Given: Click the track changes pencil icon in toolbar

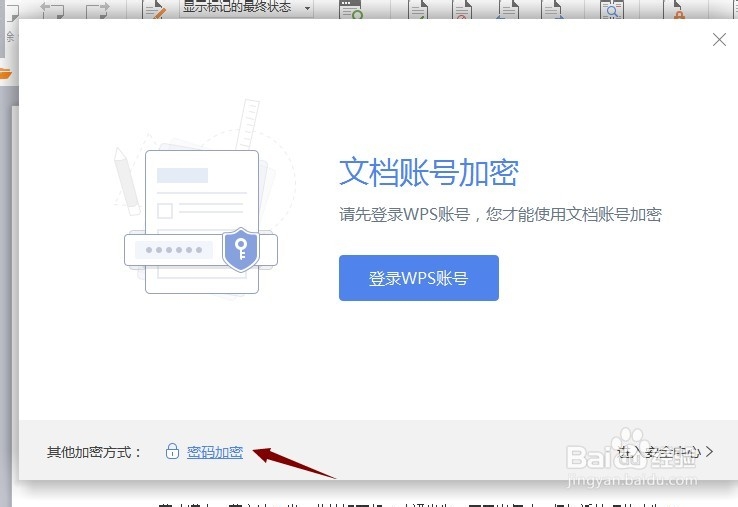Looking at the screenshot, I should click(x=155, y=9).
